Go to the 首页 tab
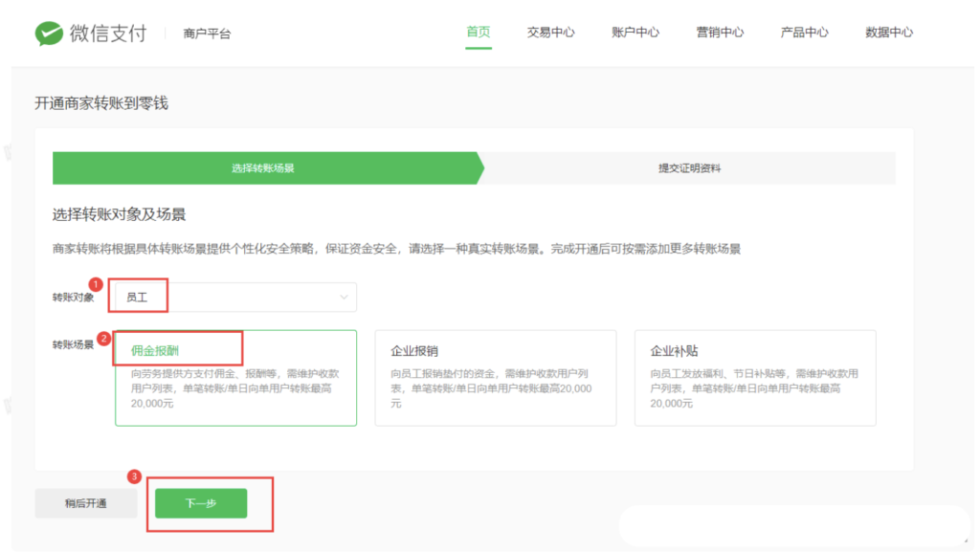Viewport: 980px width, 553px height. coord(479,33)
